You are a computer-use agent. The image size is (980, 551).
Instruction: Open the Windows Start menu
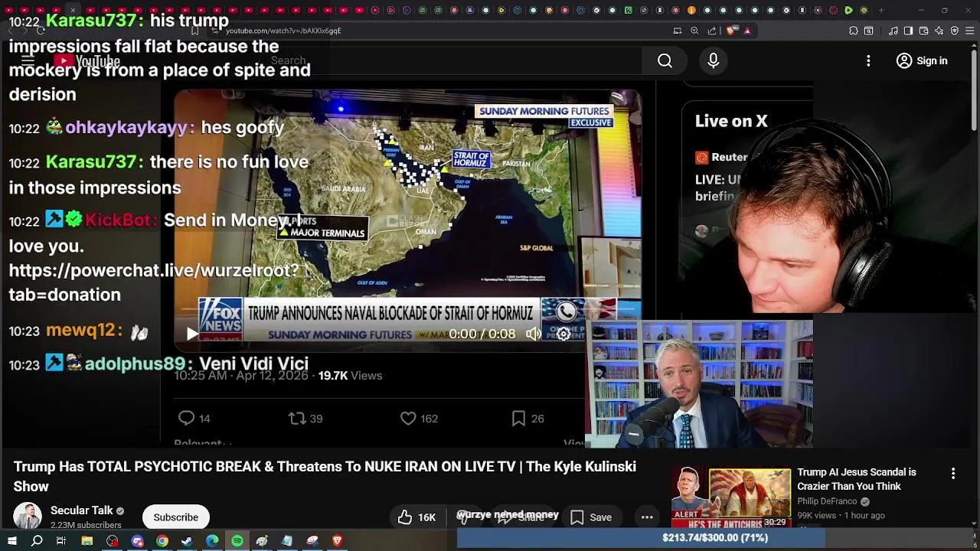click(12, 541)
